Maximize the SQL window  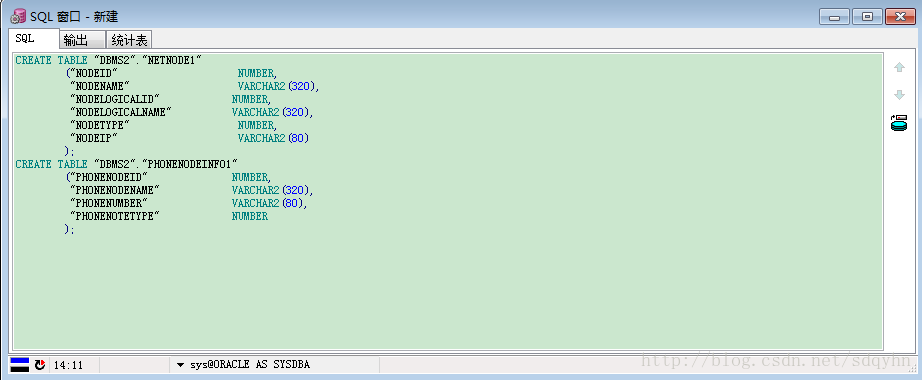tap(867, 16)
